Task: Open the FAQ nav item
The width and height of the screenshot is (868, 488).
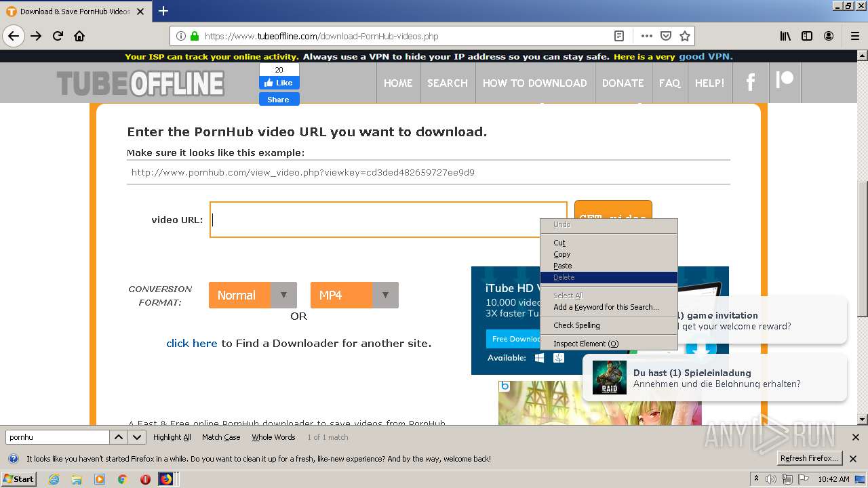Action: 669,83
